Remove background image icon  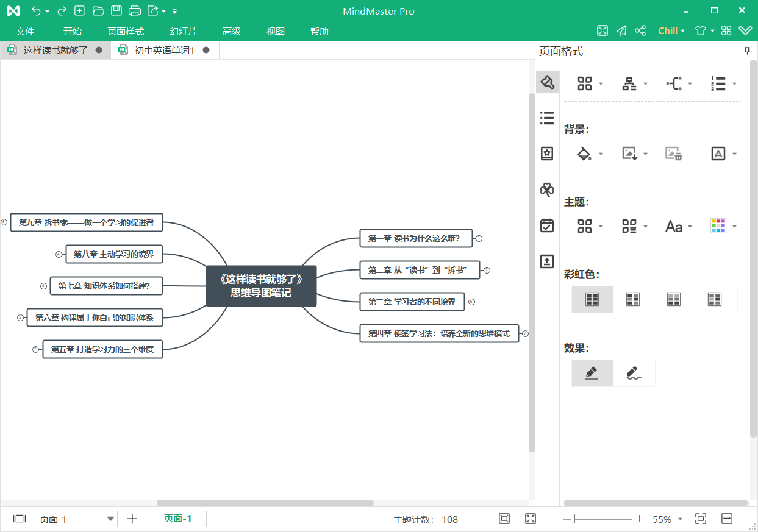coord(673,154)
